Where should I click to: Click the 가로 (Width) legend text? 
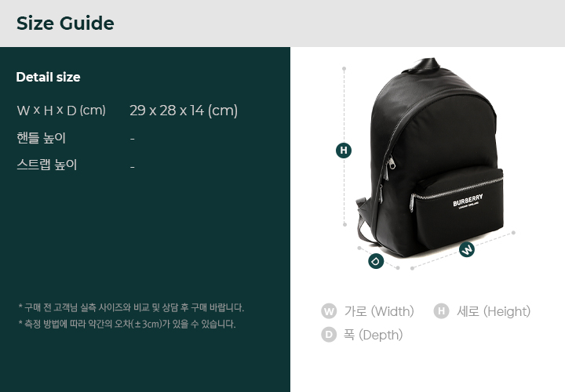[379, 311]
